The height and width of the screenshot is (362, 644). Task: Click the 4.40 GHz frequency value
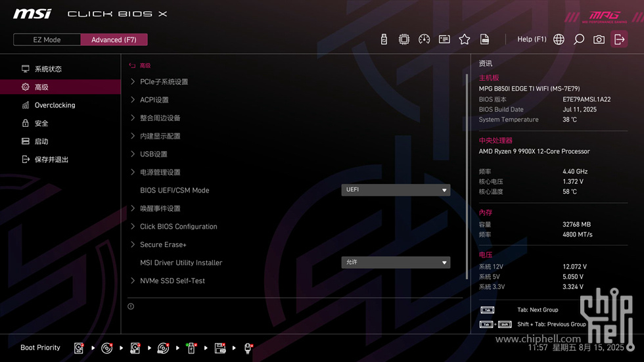click(575, 171)
